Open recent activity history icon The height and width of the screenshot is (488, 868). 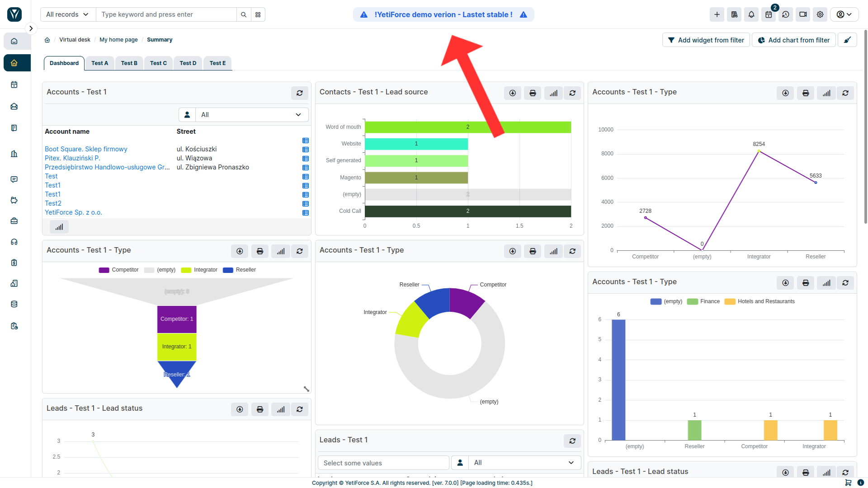pyautogui.click(x=786, y=14)
